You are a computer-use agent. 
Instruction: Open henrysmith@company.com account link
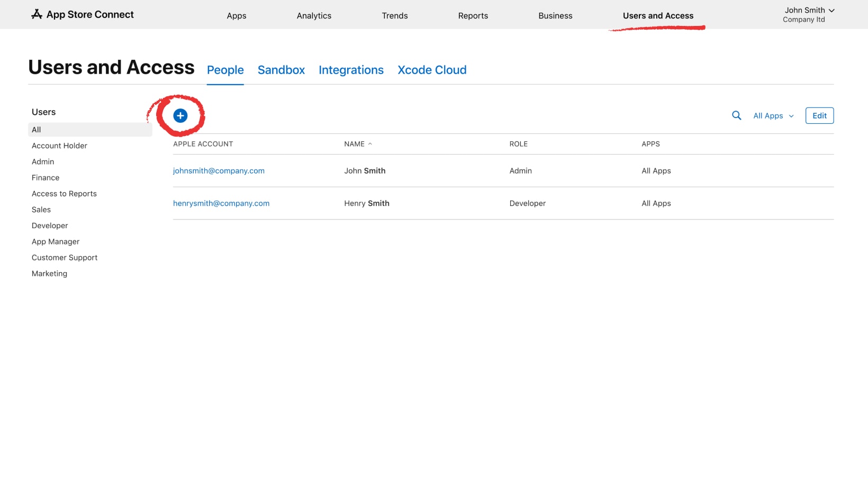coord(221,203)
